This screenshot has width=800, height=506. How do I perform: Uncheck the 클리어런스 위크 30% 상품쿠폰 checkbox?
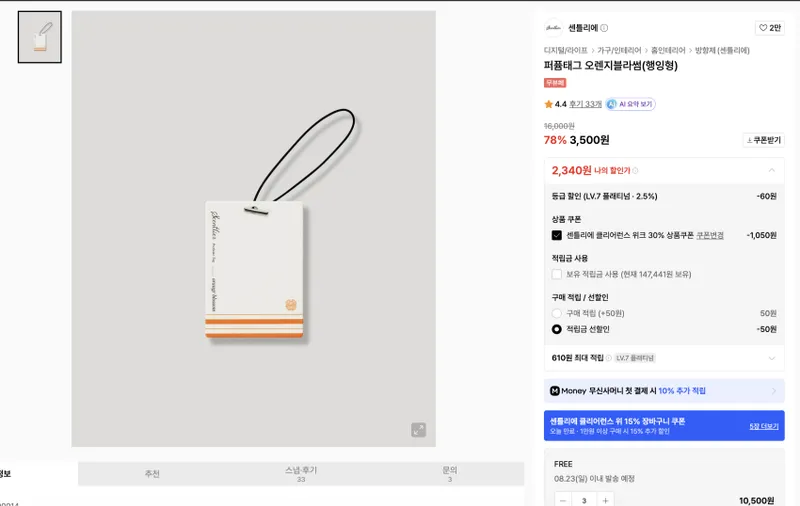[x=557, y=235]
